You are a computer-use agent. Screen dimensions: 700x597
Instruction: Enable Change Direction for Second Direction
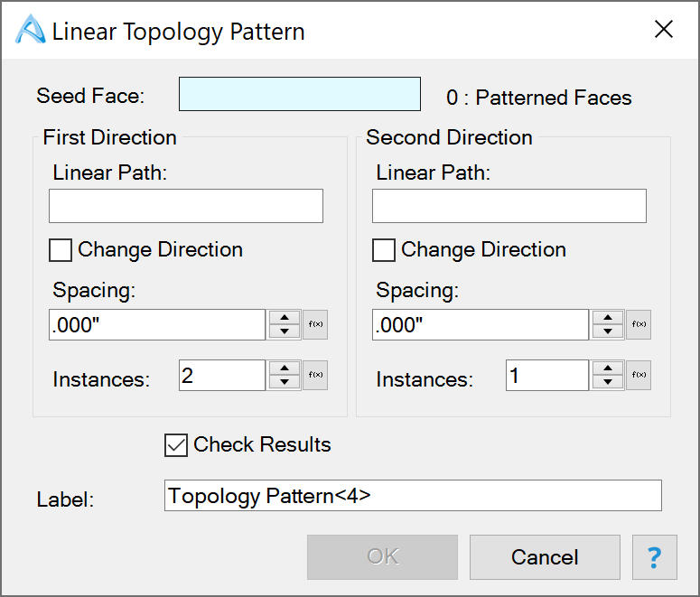[385, 250]
